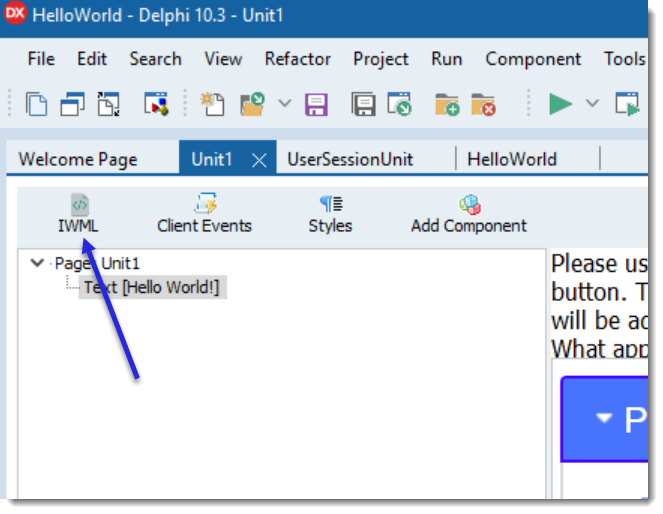Open the Styles editor
This screenshot has width=663, height=514.
330,214
